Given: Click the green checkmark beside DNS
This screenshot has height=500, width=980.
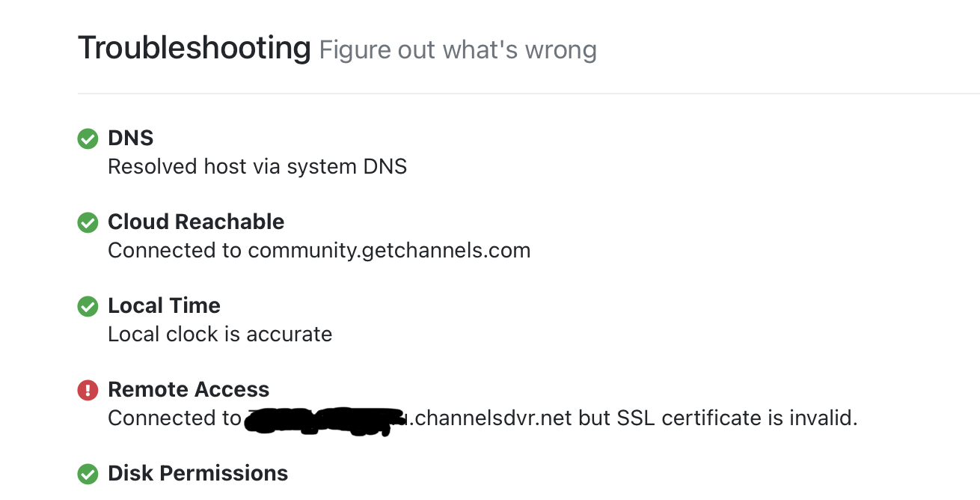Looking at the screenshot, I should [x=88, y=138].
